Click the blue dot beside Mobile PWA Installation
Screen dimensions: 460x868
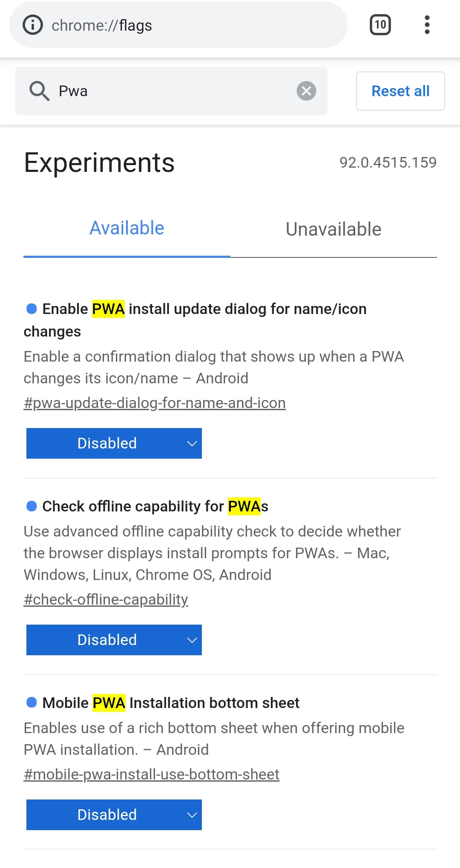click(x=32, y=702)
